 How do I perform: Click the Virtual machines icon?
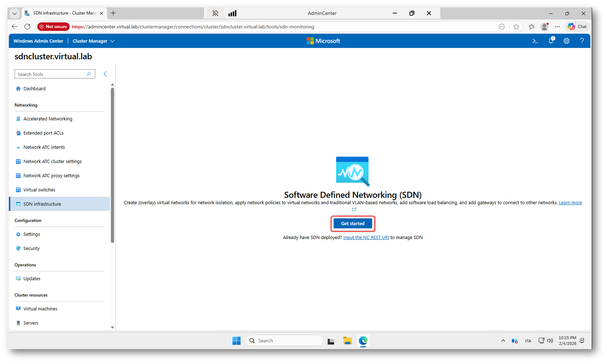pyautogui.click(x=18, y=309)
